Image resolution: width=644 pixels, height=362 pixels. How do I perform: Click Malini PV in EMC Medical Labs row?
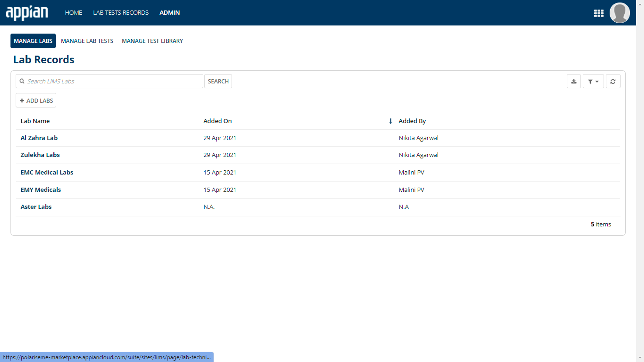412,172
